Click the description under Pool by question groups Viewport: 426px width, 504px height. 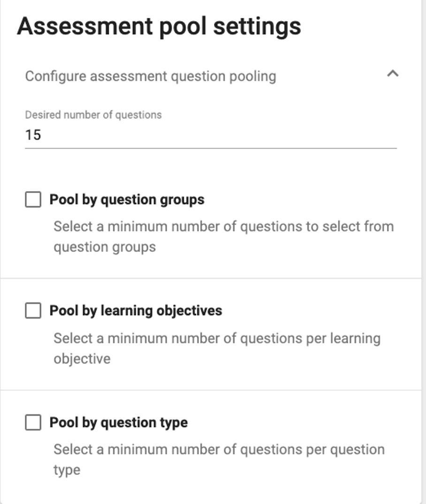point(223,227)
